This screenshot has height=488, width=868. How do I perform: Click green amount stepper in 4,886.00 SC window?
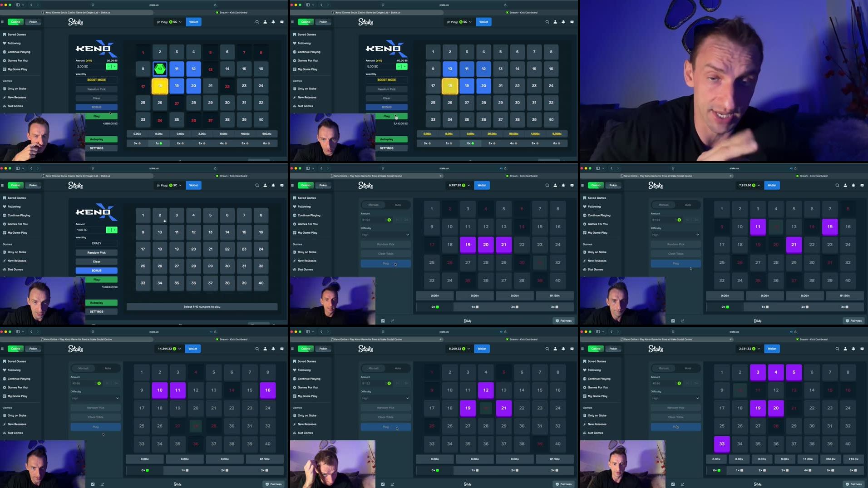(x=112, y=66)
